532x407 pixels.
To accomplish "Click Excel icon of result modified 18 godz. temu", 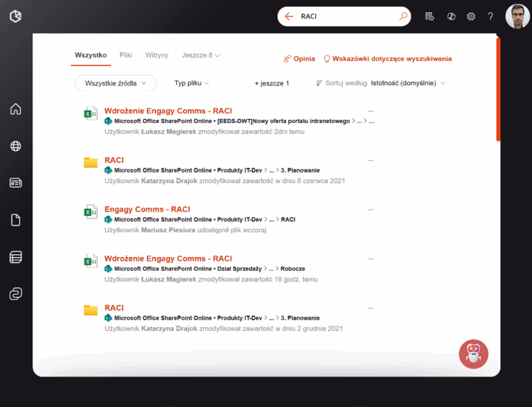I will 91,261.
